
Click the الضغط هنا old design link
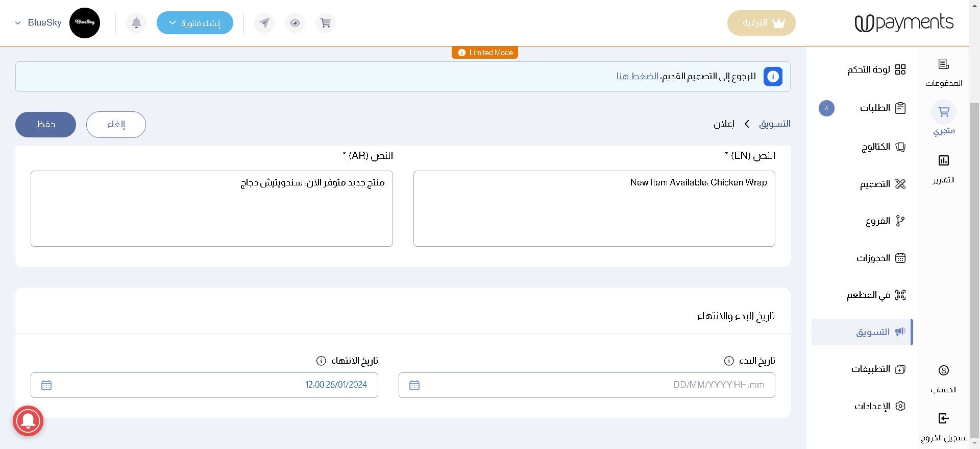point(637,76)
